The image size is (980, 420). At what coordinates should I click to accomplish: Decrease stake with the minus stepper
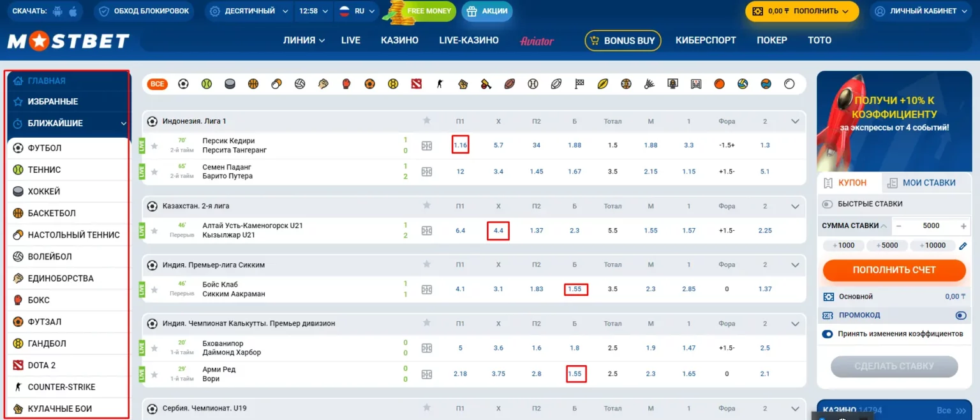pos(898,226)
